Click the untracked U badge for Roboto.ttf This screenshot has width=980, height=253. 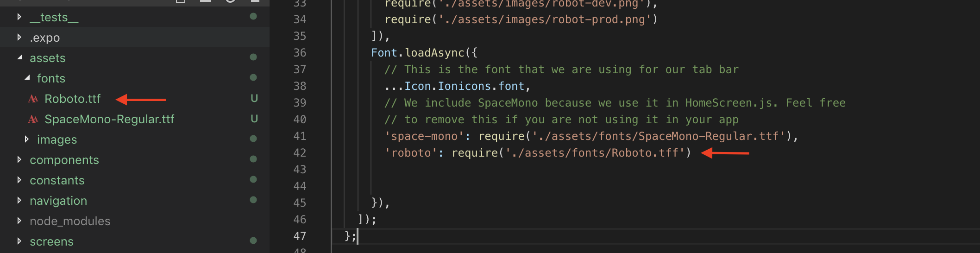tap(254, 98)
